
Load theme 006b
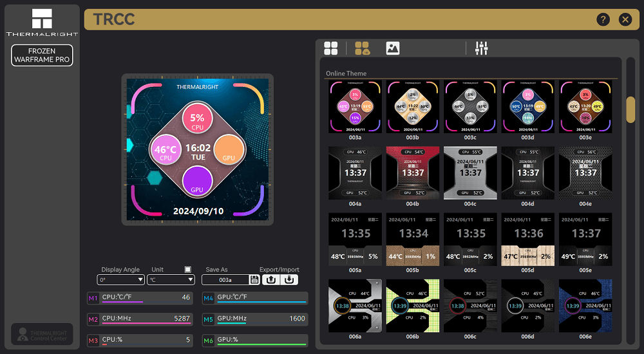413,306
